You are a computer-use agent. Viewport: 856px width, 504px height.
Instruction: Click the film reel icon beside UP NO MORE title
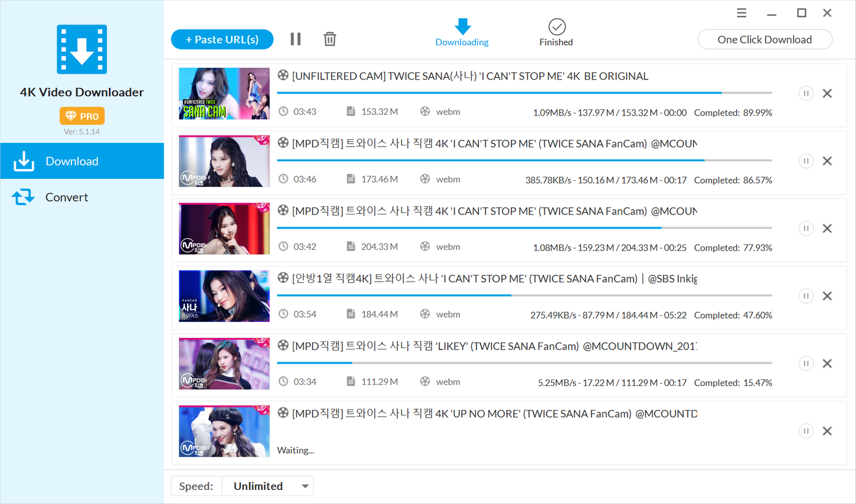[x=282, y=414]
